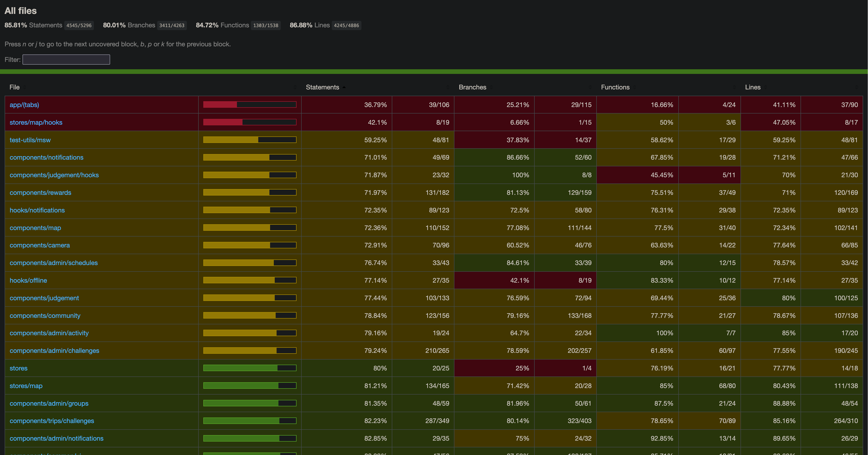This screenshot has height=455, width=868.
Task: Open the stores/map/hooks folder link
Action: click(36, 122)
